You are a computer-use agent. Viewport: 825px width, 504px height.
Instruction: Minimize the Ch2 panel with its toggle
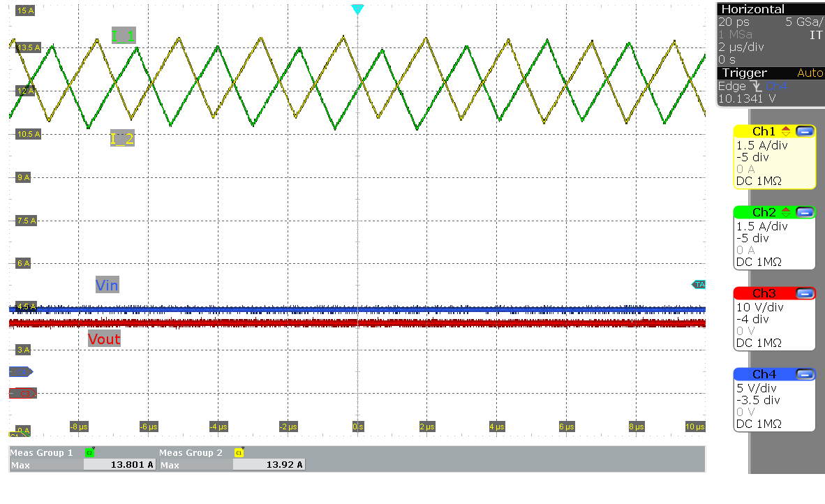(x=805, y=212)
